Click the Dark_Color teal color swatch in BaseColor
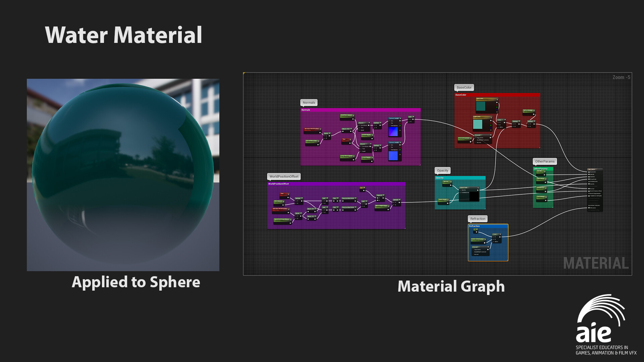This screenshot has width=644, height=362. tap(481, 106)
